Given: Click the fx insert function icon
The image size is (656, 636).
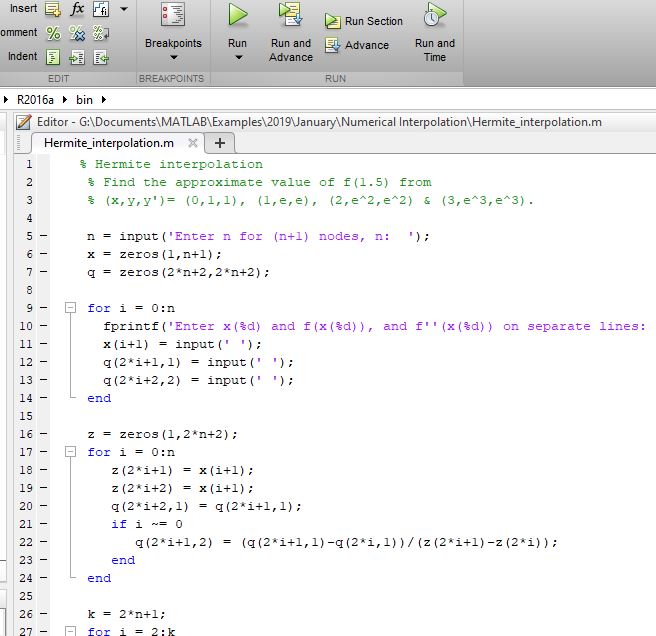Looking at the screenshot, I should click(x=77, y=9).
